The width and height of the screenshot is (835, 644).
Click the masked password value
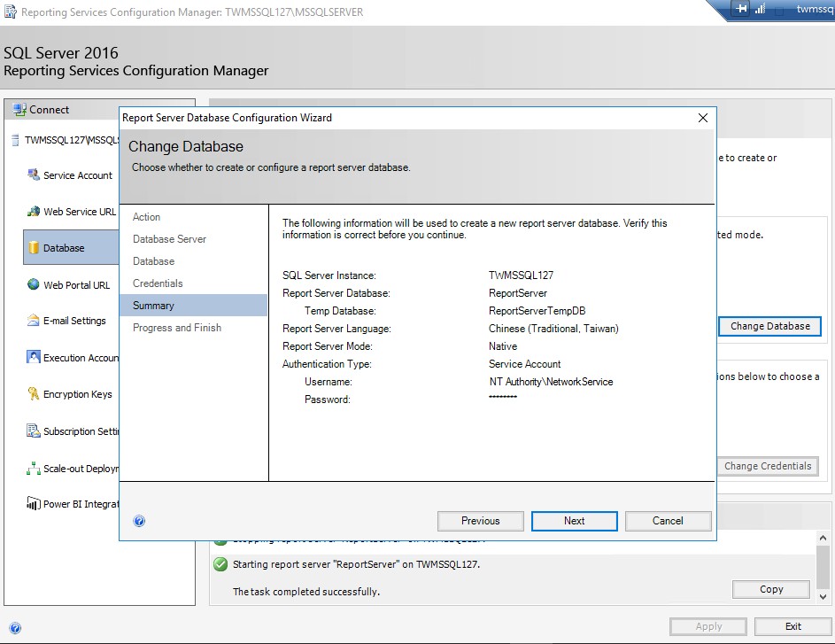tap(503, 397)
